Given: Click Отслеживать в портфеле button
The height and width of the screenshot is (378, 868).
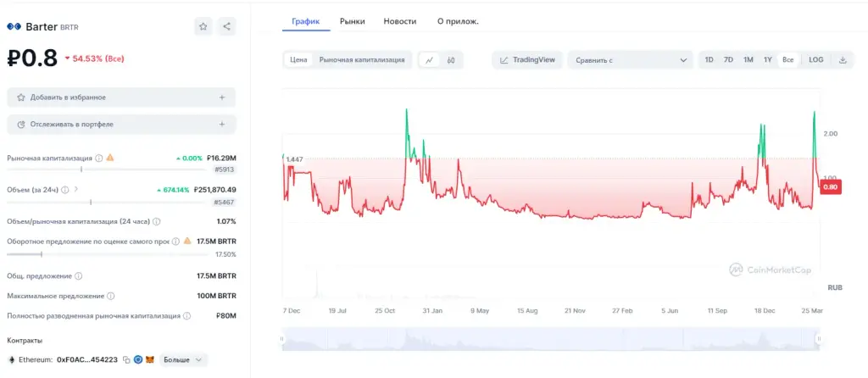Looking at the screenshot, I should [121, 125].
